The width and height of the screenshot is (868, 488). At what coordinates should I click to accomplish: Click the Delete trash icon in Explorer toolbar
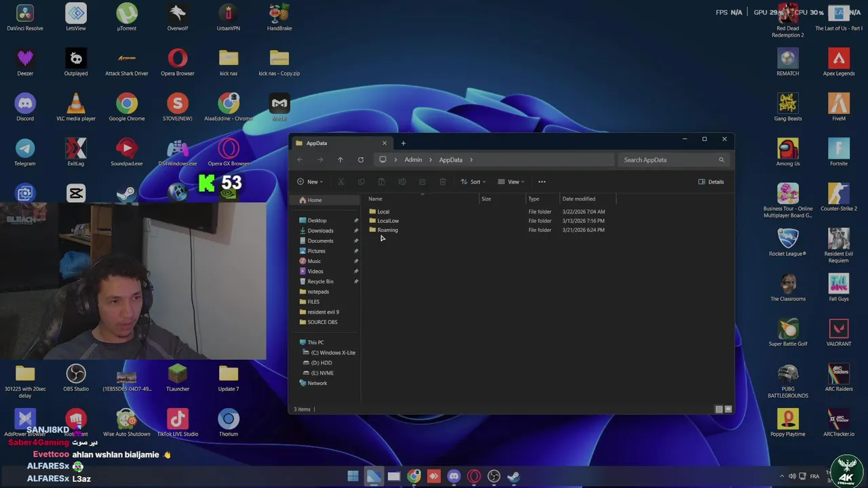pos(442,182)
